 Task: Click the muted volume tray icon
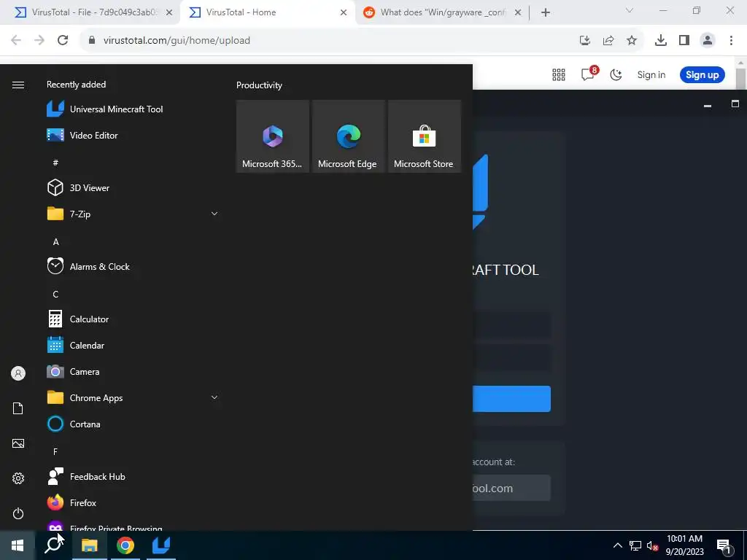coord(652,545)
